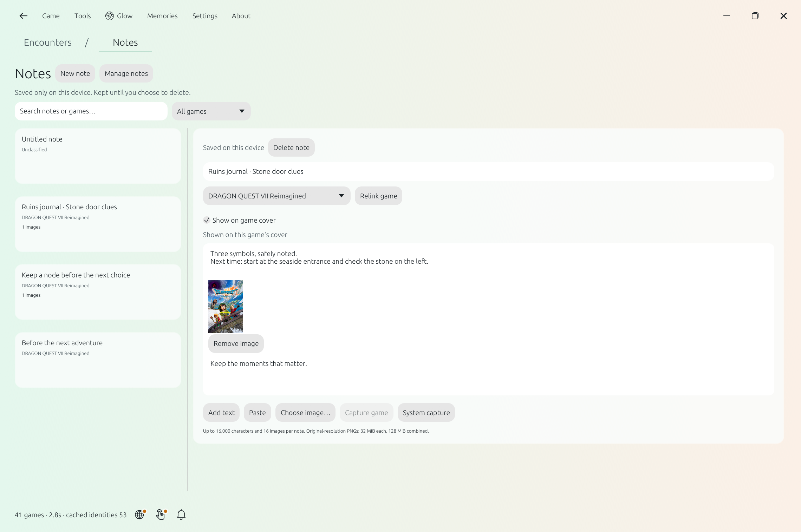Viewport: 801px width, 532px height.
Task: Click the Keep the moments that matter text
Action: (259, 363)
